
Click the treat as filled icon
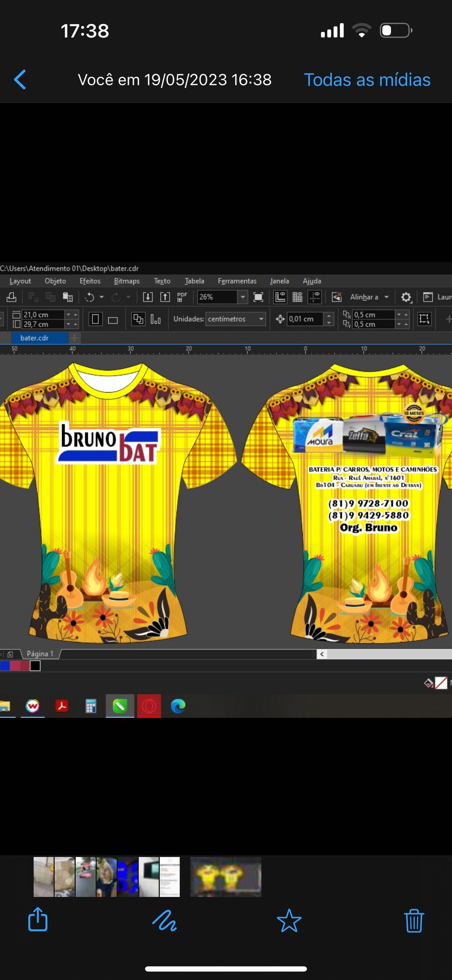[424, 319]
